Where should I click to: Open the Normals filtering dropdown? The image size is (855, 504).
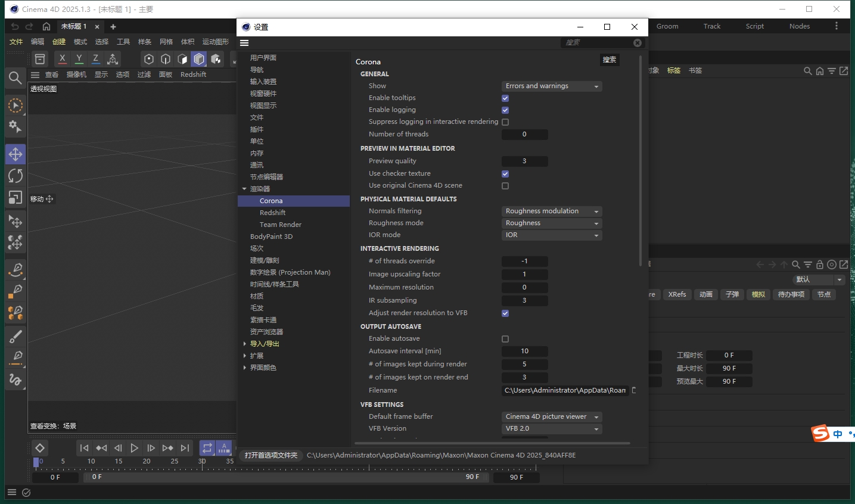pos(551,211)
